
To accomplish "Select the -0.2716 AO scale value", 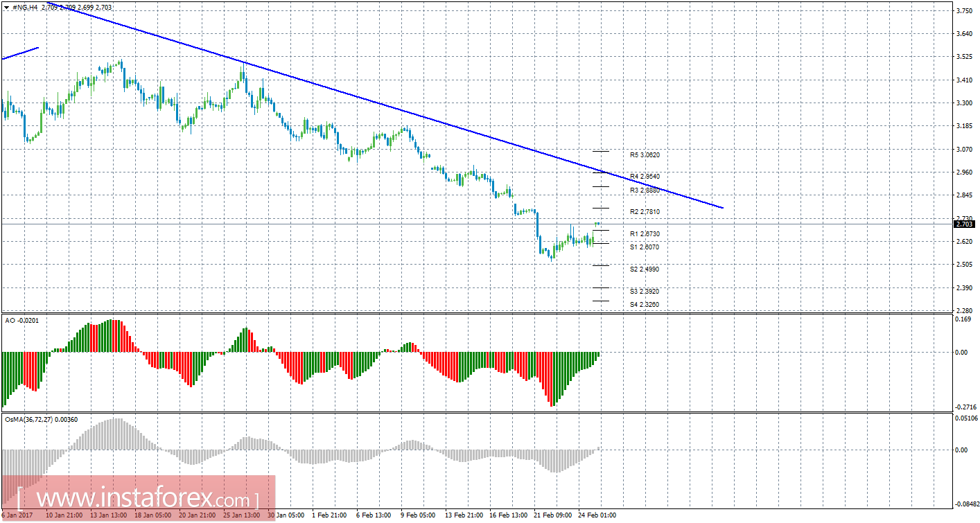I will point(965,407).
